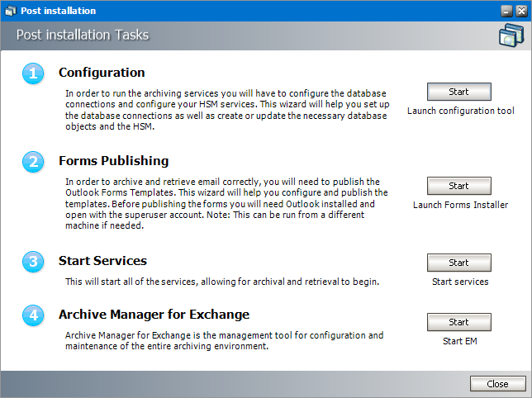Click the step 1 Configuration circle icon
This screenshot has width=532, height=398.
(x=33, y=73)
